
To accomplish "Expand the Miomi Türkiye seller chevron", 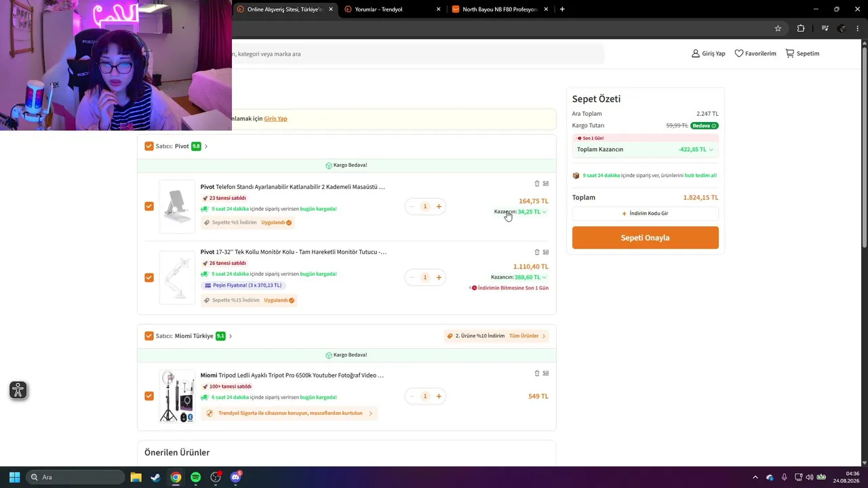I will click(231, 336).
